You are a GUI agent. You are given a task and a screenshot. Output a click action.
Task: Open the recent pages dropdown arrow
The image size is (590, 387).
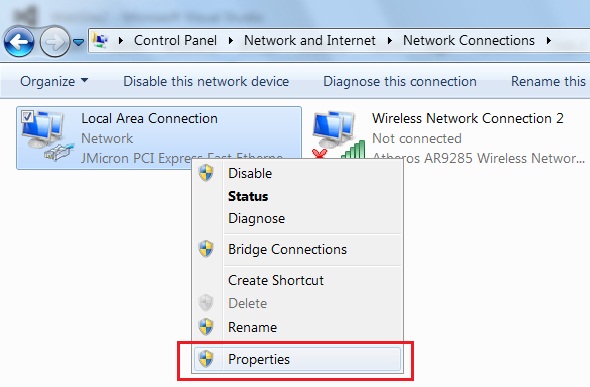pos(78,42)
